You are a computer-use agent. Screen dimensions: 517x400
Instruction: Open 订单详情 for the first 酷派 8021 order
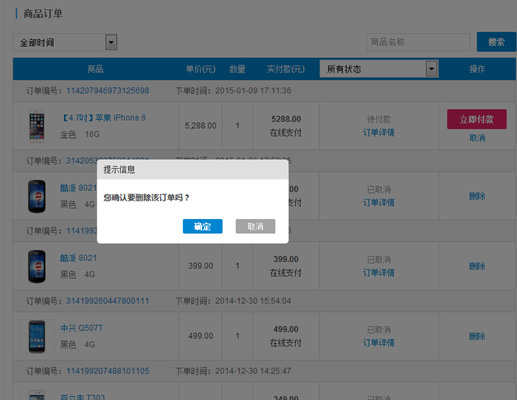379,203
